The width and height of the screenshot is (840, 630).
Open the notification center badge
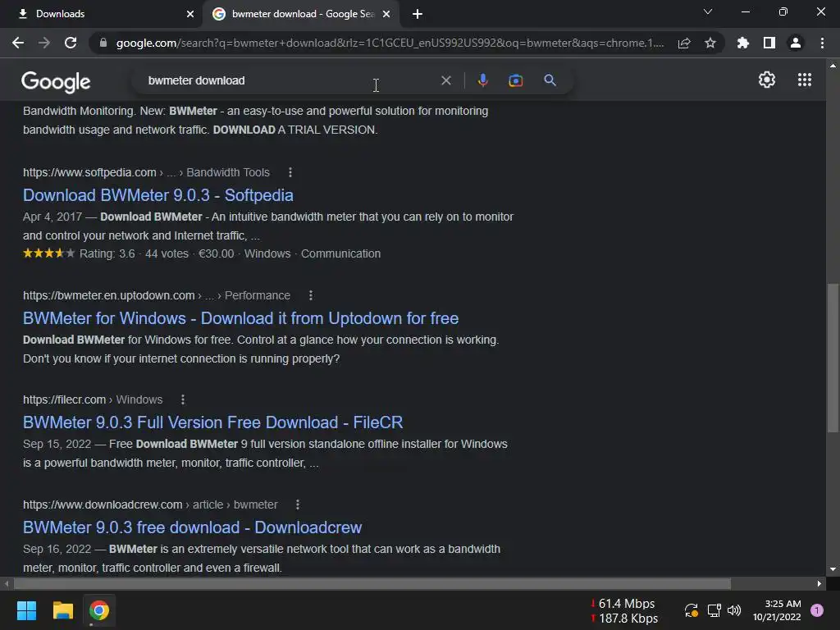[817, 610]
